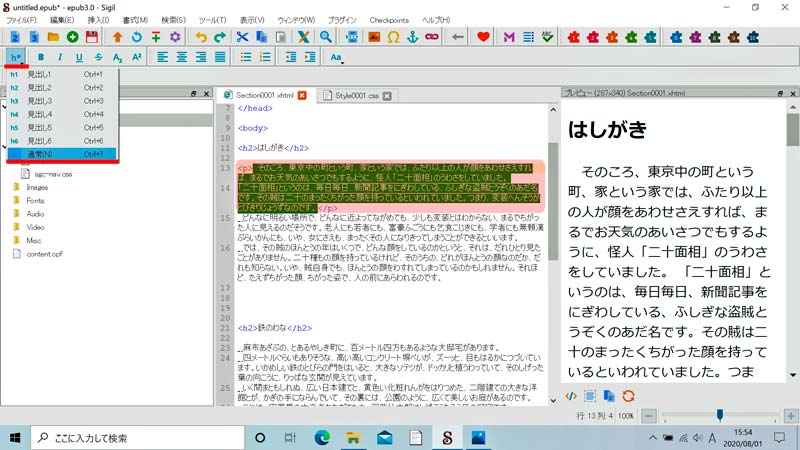
Task: Click the reload icon in preview pane
Action: (628, 396)
